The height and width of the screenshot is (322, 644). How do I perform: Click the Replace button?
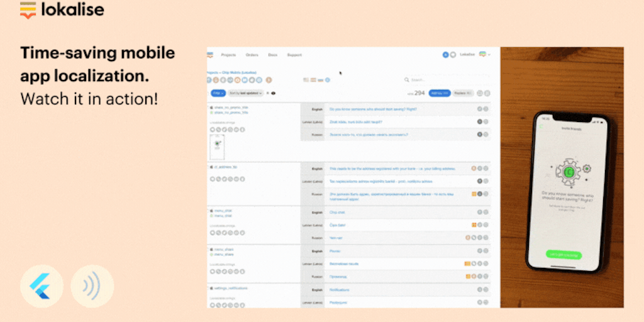(x=464, y=93)
